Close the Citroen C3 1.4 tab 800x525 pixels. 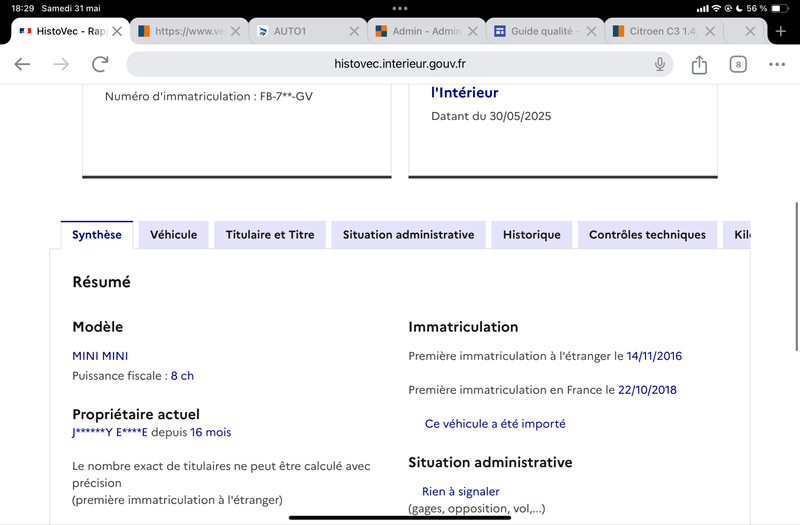tap(709, 31)
